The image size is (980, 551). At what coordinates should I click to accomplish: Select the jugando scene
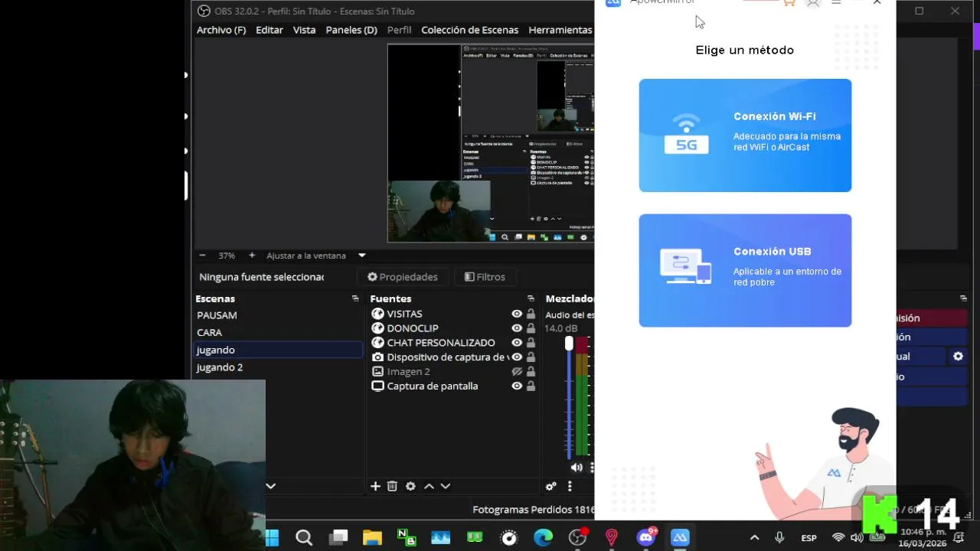click(278, 350)
